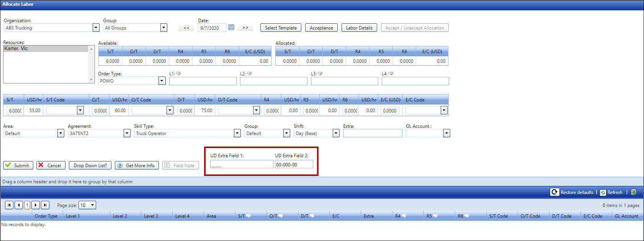The image size is (644, 241).
Task: Go to next page of grid
Action: [36, 205]
